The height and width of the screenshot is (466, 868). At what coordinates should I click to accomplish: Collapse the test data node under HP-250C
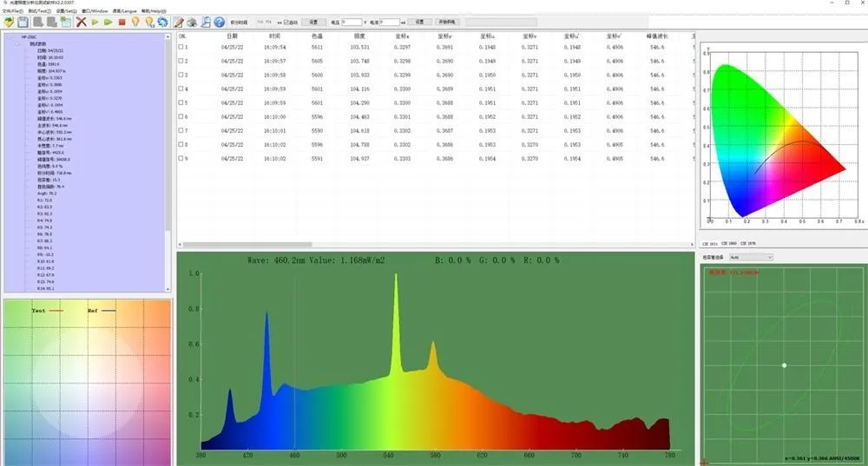16,43
